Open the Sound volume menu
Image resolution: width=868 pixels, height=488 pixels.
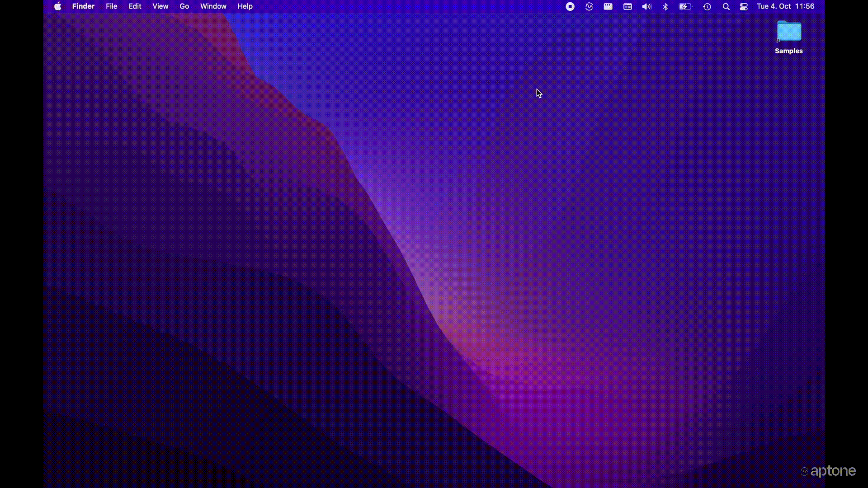point(647,6)
